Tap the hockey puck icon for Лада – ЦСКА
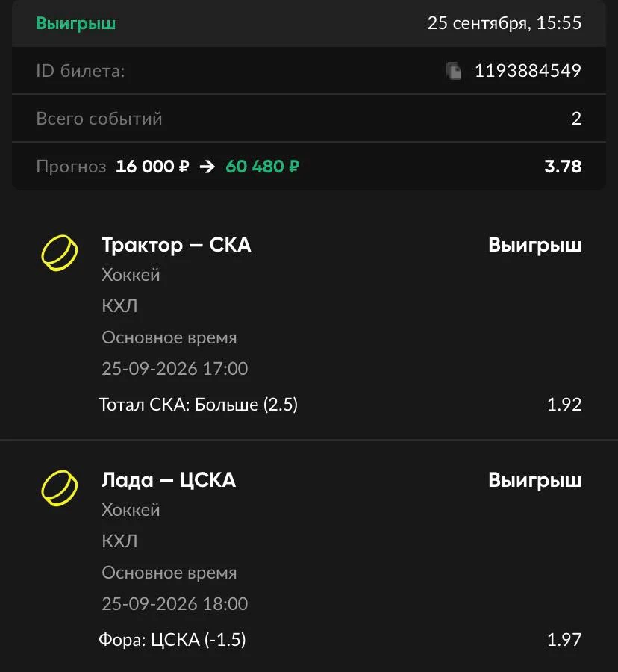 point(60,488)
